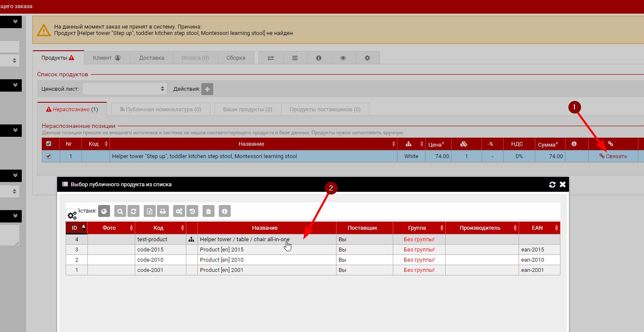
Task: Click the Excel export icon in the dialog toolbar
Action: (150, 211)
